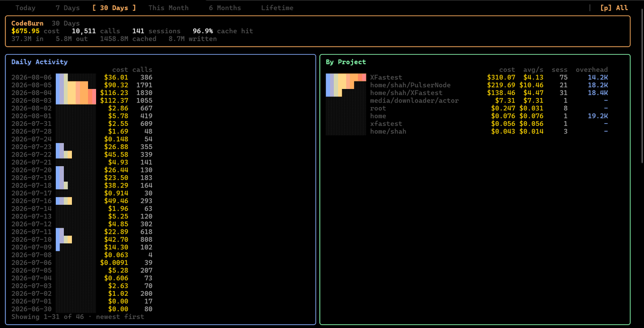Click the 96.9% cache hit figure
The image size is (644, 328).
(223, 31)
